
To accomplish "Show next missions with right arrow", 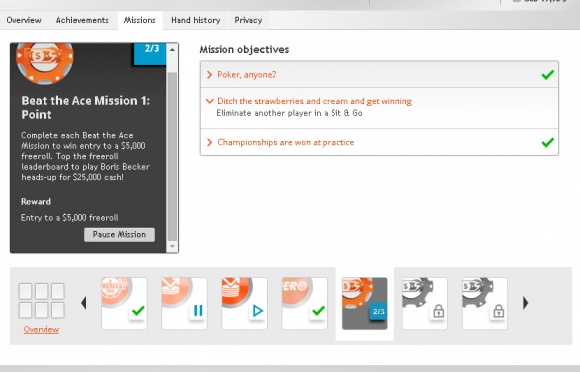I will click(525, 303).
